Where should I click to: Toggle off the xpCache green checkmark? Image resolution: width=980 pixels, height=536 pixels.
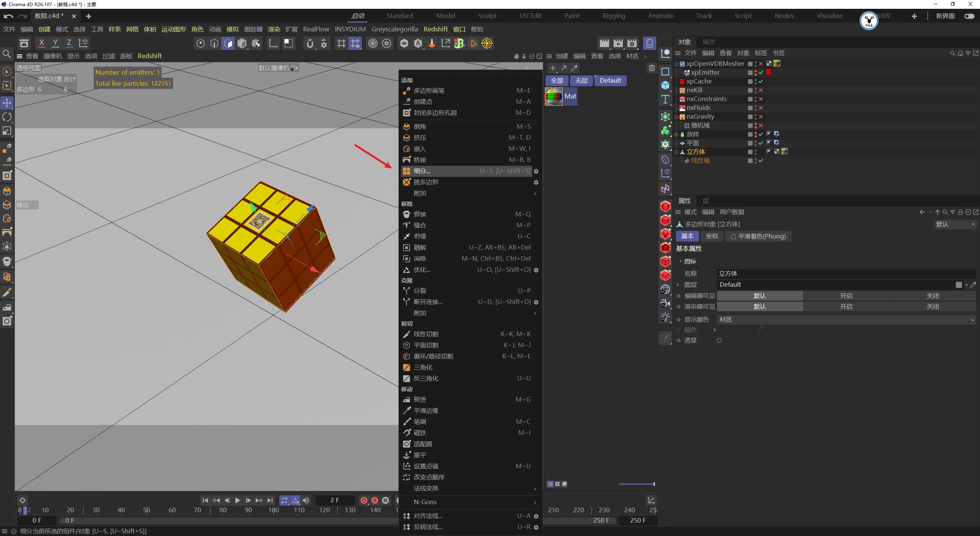tap(761, 82)
